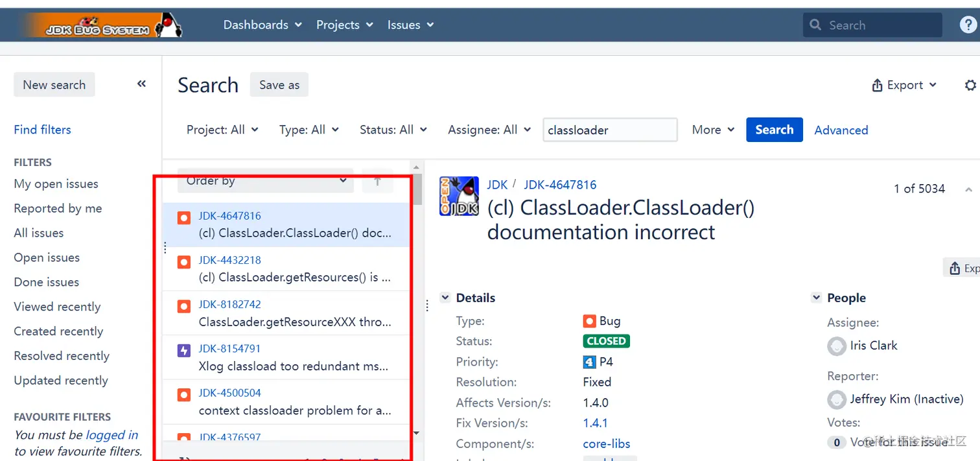
Task: Select the Open issues filter
Action: [x=47, y=258]
